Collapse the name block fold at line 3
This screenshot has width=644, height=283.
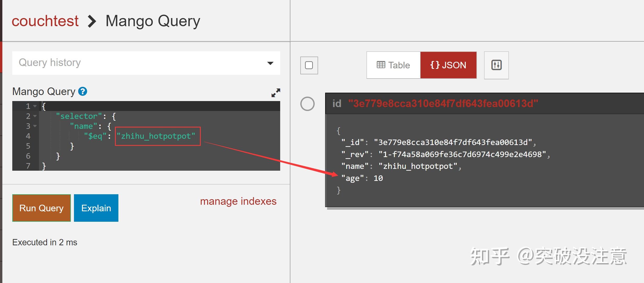point(35,126)
